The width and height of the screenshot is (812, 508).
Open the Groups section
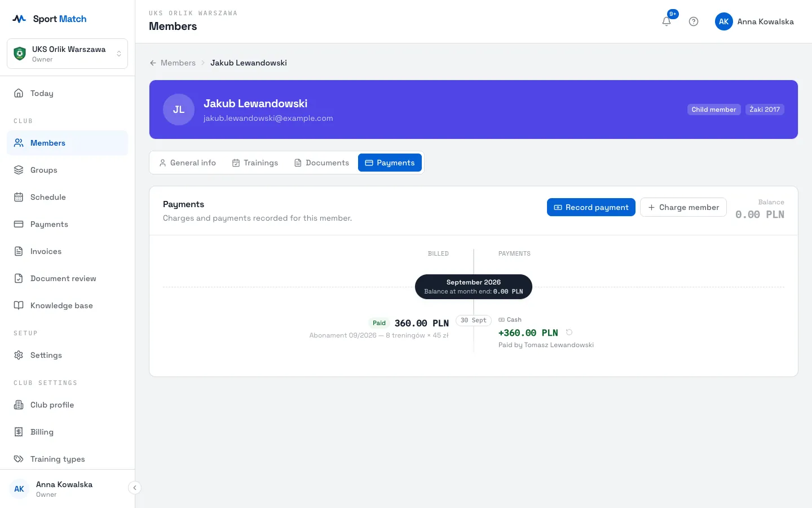pos(67,170)
